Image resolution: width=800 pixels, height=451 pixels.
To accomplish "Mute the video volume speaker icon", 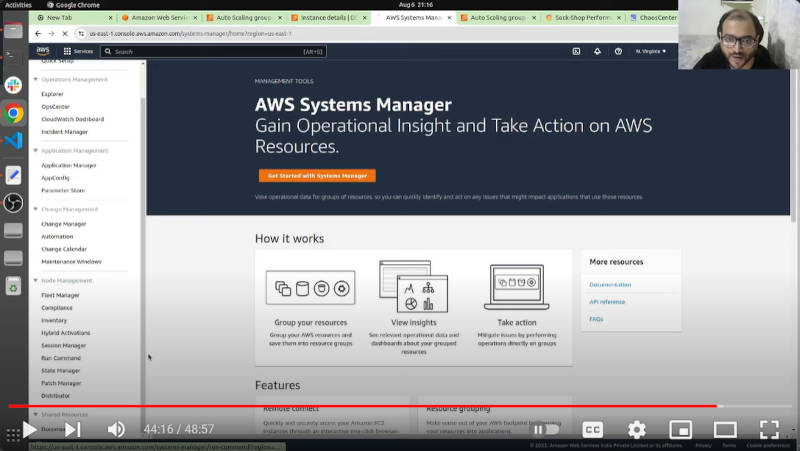I will pyautogui.click(x=116, y=430).
